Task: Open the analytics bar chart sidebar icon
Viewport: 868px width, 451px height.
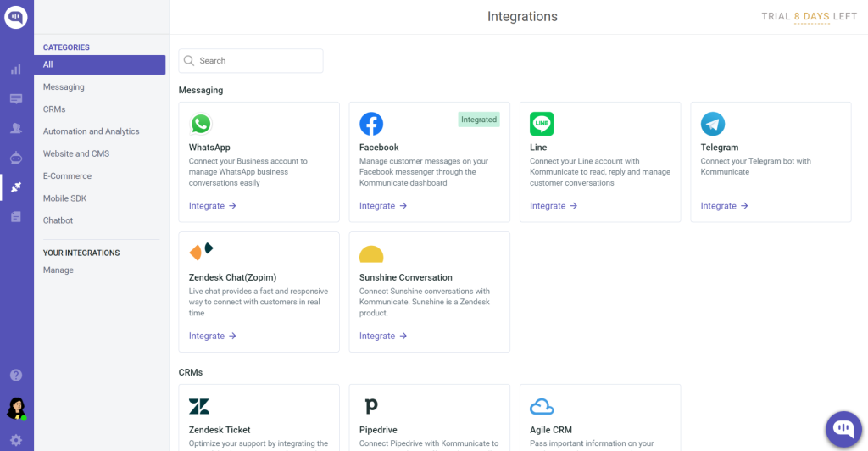Action: coord(16,70)
